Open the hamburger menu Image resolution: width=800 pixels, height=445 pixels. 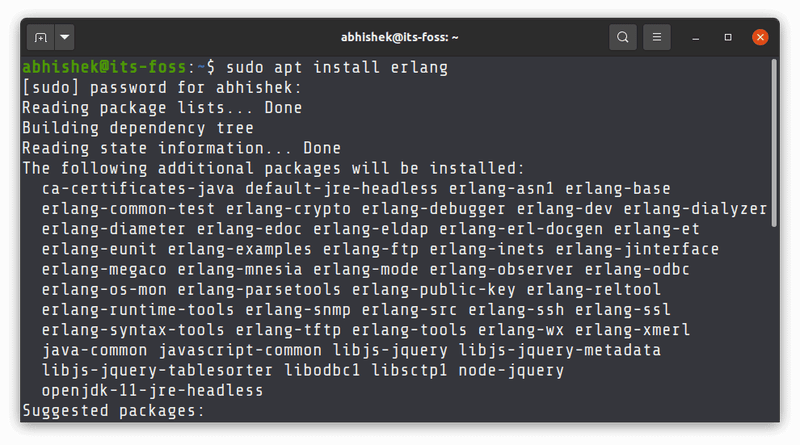[x=656, y=38]
